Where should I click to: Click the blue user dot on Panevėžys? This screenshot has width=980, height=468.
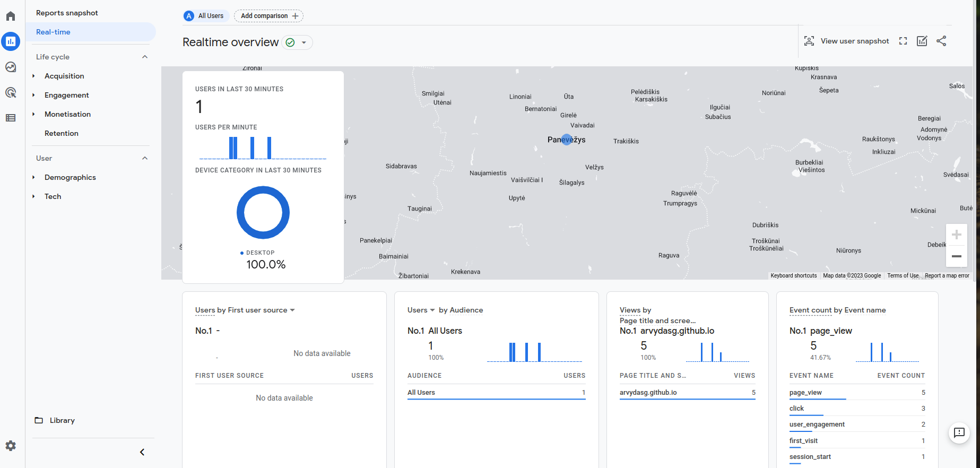(x=567, y=140)
